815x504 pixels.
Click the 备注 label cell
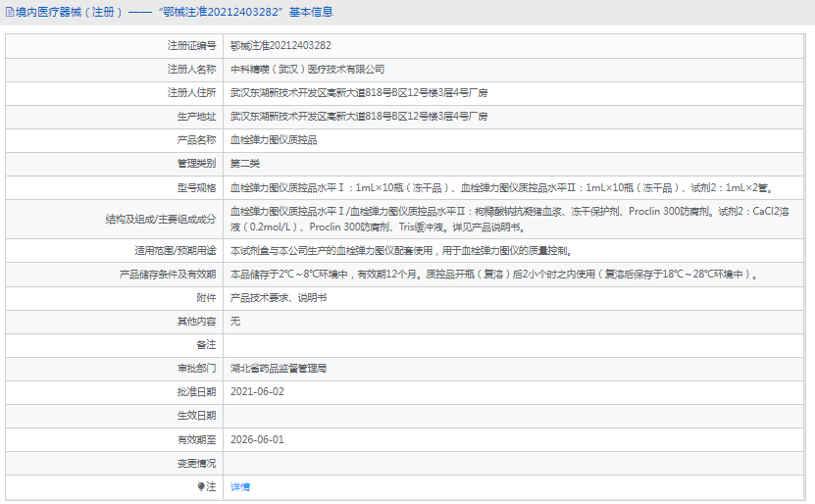click(115, 345)
